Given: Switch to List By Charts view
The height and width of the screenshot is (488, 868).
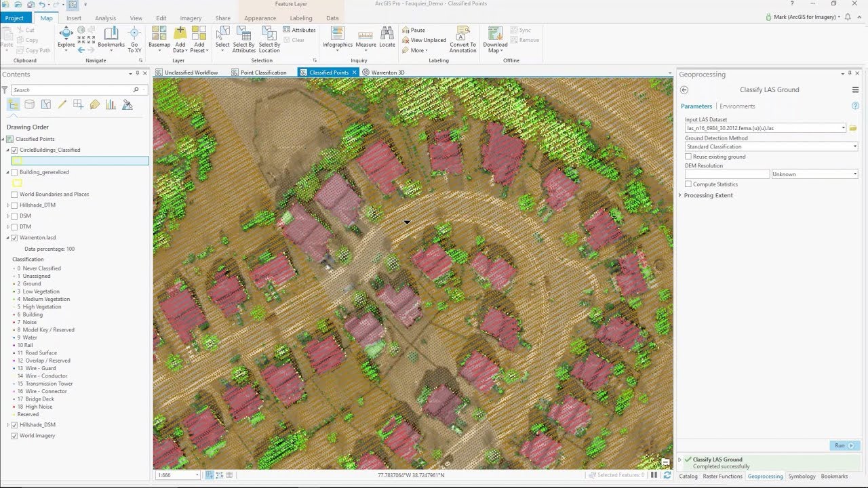Looking at the screenshot, I should [x=111, y=104].
